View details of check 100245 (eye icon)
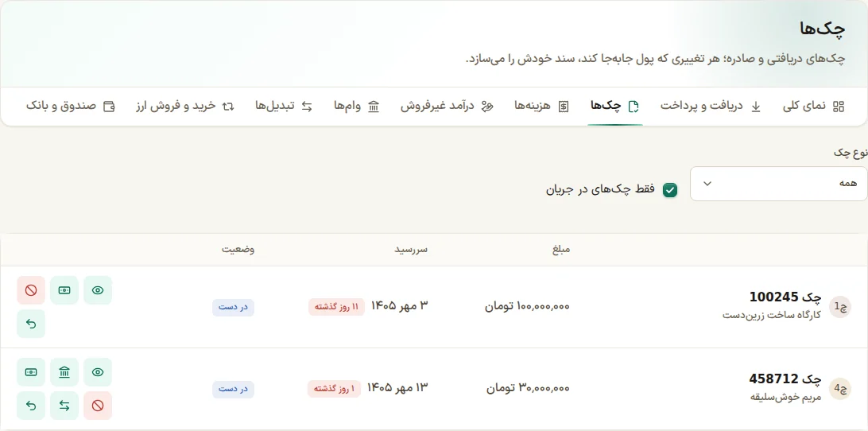This screenshot has width=868, height=431. 98,290
